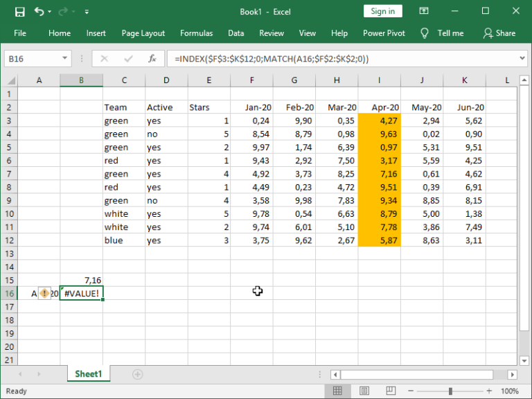
Task: Click the Cancel formula X icon
Action: (104, 59)
